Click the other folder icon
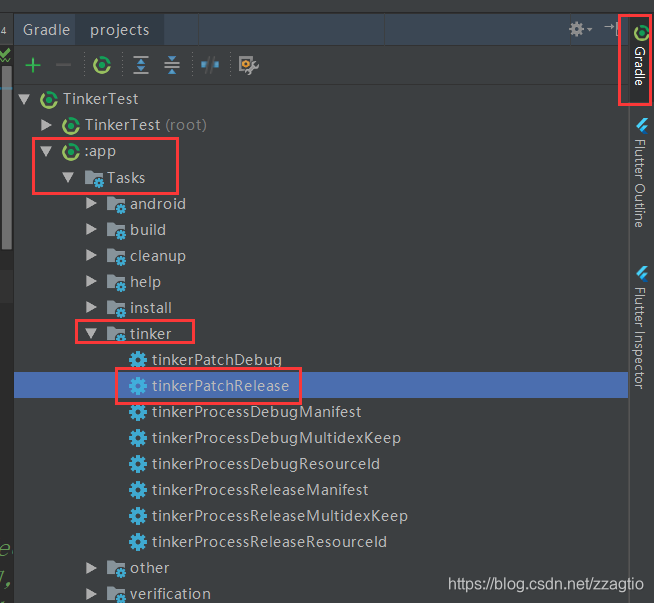The image size is (654, 603). [116, 569]
